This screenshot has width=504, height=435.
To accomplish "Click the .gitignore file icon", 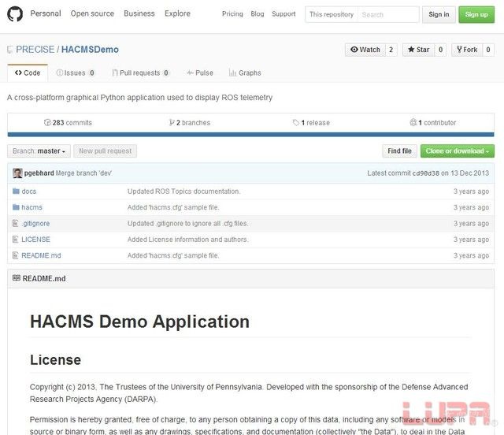I will (15, 223).
